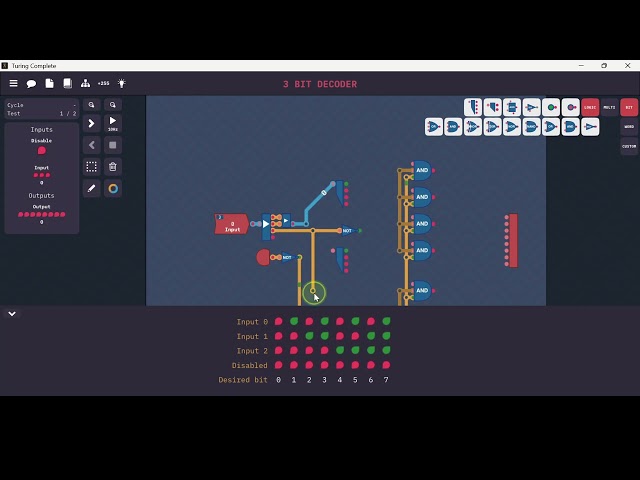Pick the two-input OR gate
640x480 pixels.
click(551, 127)
